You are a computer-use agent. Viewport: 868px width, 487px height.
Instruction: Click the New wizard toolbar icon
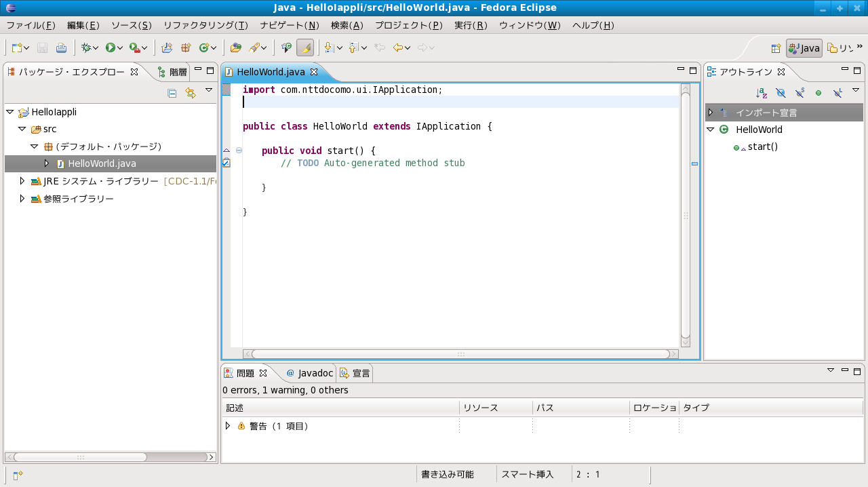pos(17,47)
